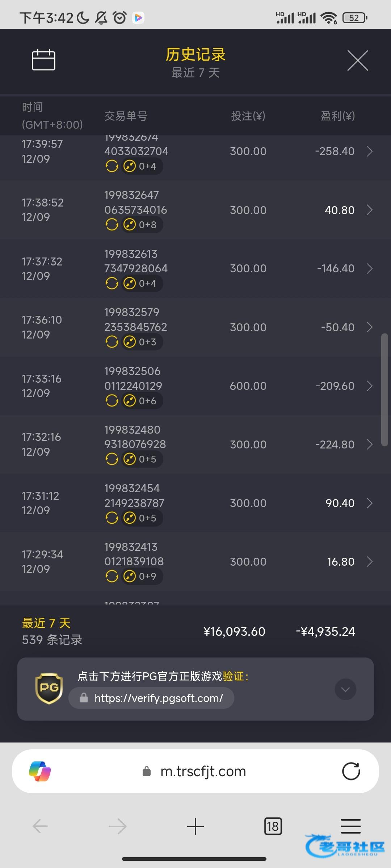The height and width of the screenshot is (868, 391).
Task: Reload the page with refresh icon
Action: pyautogui.click(x=351, y=771)
